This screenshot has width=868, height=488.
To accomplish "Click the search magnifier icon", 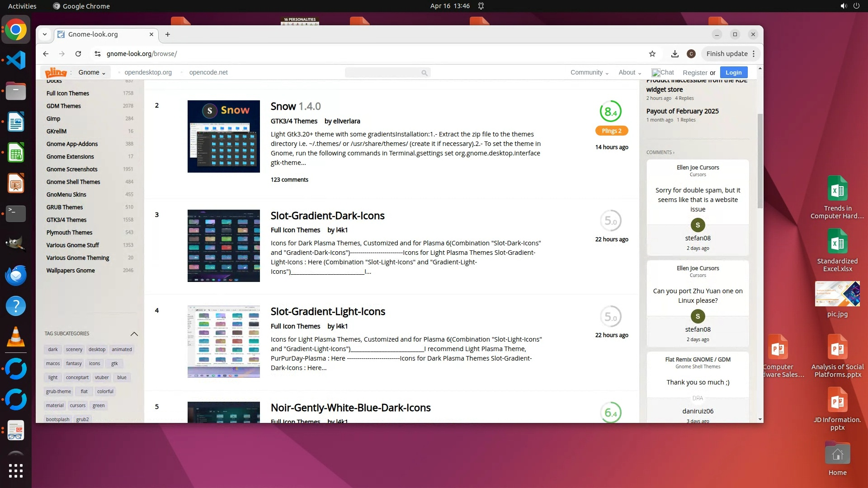I will click(424, 73).
